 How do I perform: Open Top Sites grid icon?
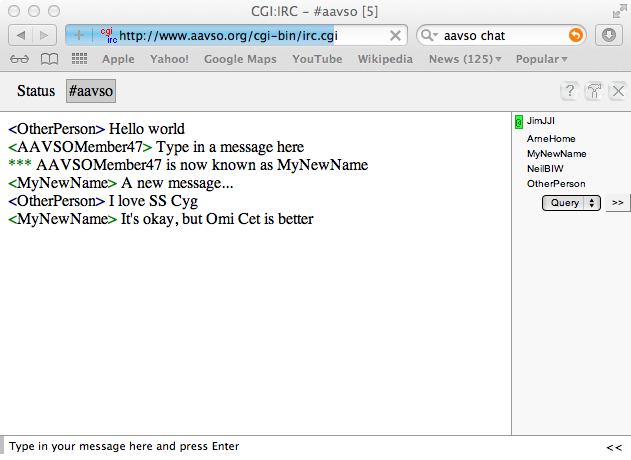[78, 59]
